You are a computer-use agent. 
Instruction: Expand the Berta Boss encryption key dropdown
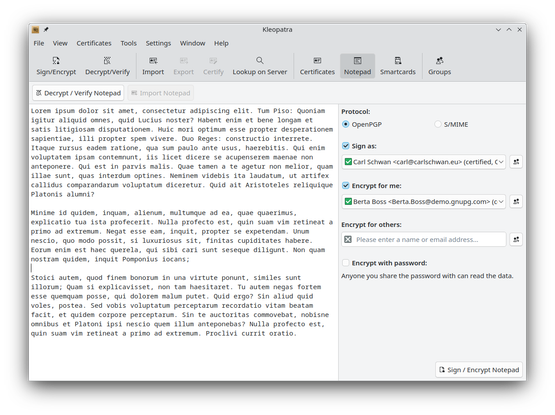click(424, 201)
